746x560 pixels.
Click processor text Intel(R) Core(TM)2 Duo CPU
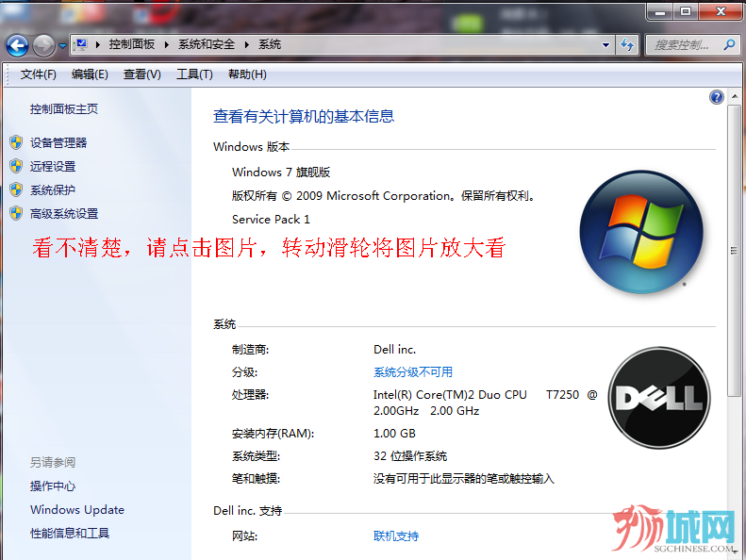tap(450, 395)
